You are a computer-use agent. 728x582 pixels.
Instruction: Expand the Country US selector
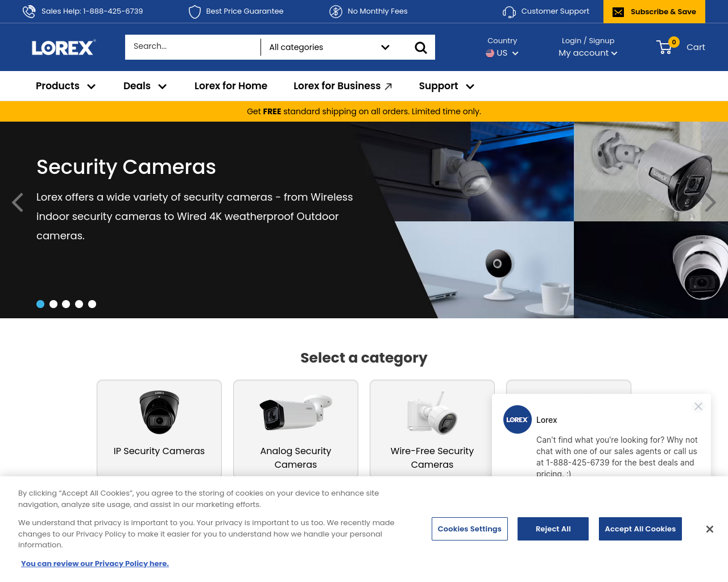coord(502,53)
